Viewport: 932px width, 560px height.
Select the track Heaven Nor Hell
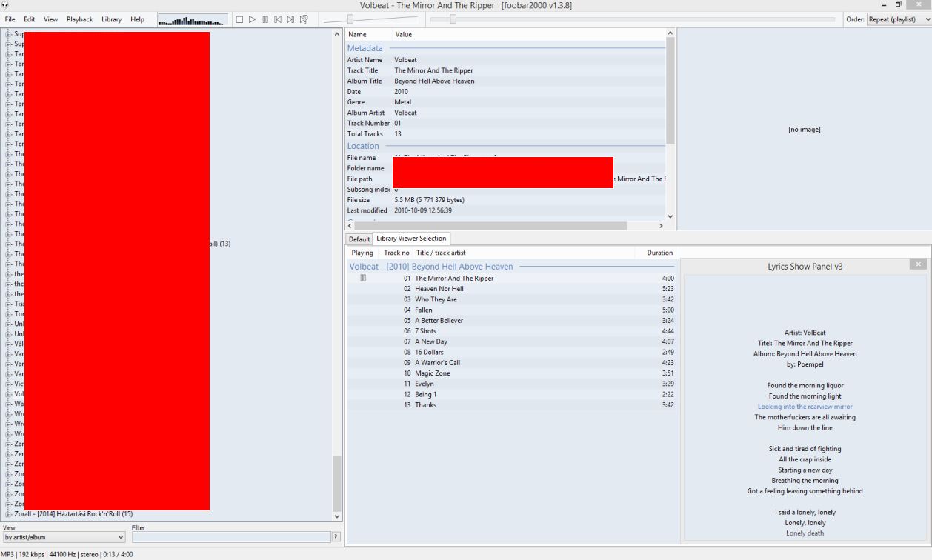(511, 289)
